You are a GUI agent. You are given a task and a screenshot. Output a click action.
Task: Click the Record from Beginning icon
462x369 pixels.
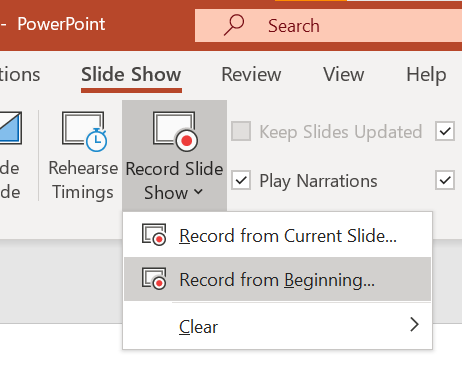(x=154, y=279)
